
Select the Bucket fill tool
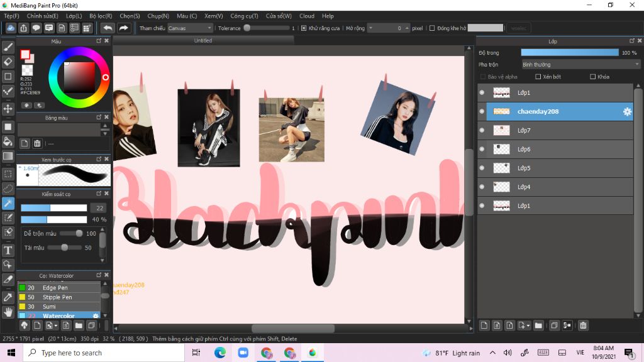pyautogui.click(x=8, y=141)
